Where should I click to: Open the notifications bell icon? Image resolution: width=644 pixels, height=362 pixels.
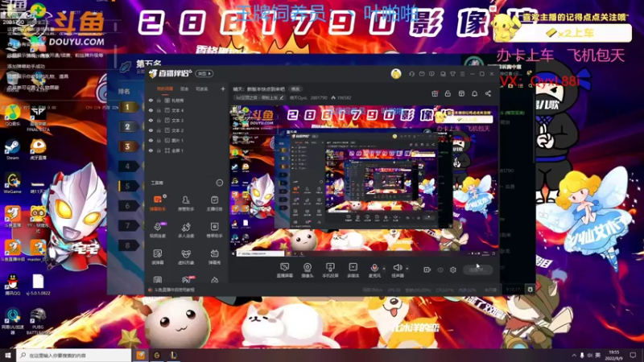pyautogui.click(x=474, y=93)
